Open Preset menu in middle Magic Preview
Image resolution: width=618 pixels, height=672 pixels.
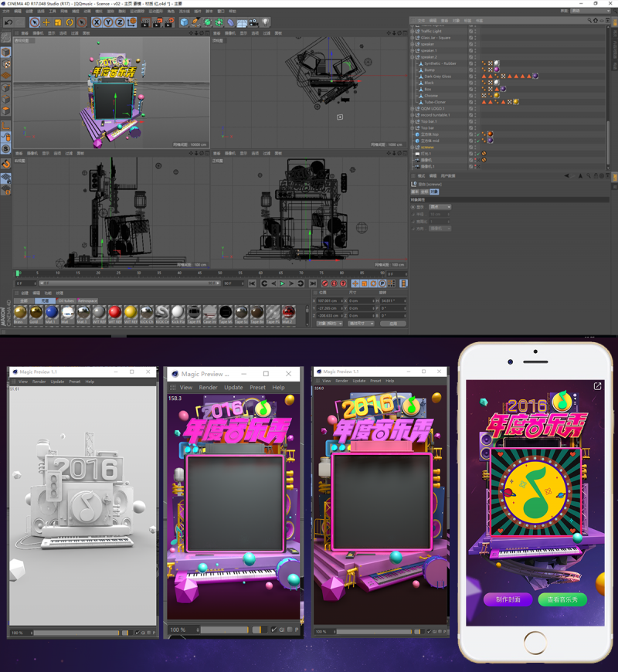pos(257,388)
